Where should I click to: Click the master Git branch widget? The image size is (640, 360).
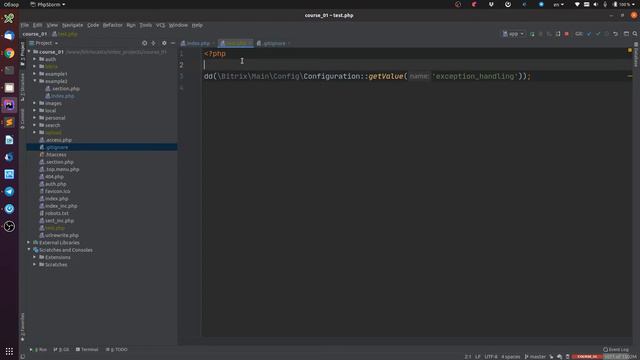pos(535,357)
